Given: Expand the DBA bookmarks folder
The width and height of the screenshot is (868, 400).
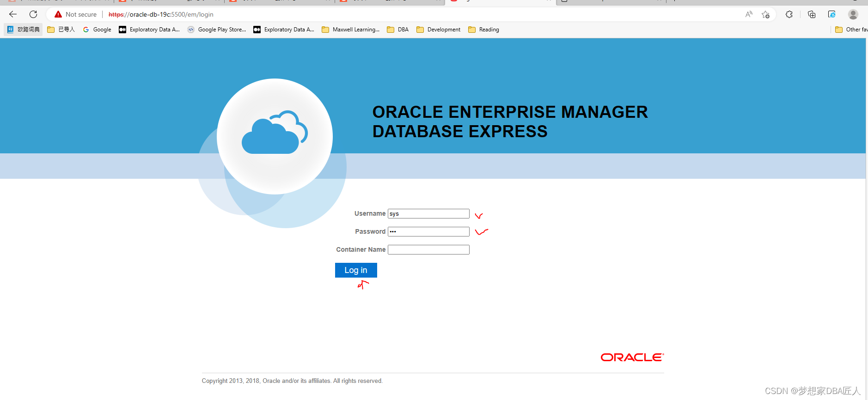Looking at the screenshot, I should pyautogui.click(x=398, y=30).
